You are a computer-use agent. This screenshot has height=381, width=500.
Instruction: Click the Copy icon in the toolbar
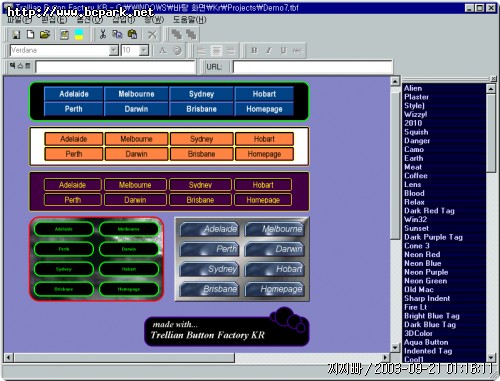(x=117, y=34)
